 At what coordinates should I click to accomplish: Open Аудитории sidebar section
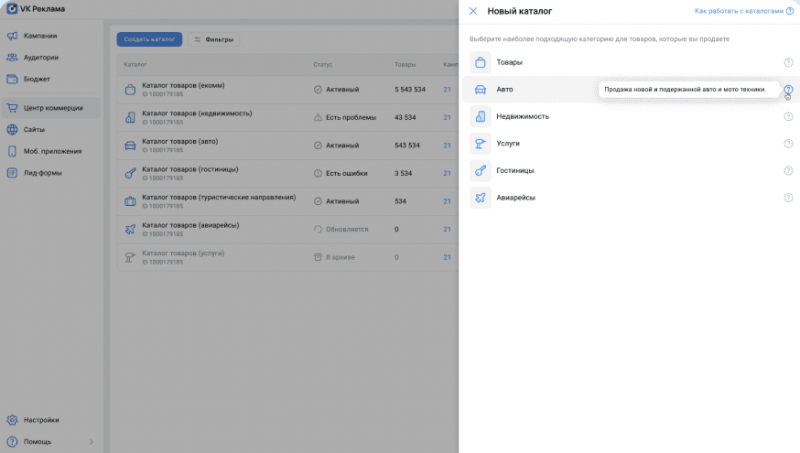point(41,57)
